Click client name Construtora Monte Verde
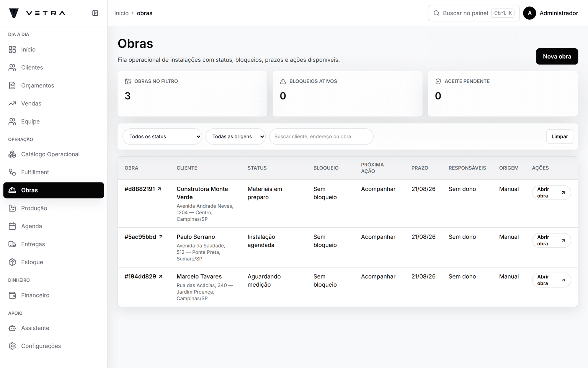This screenshot has width=588, height=368. pyautogui.click(x=202, y=193)
